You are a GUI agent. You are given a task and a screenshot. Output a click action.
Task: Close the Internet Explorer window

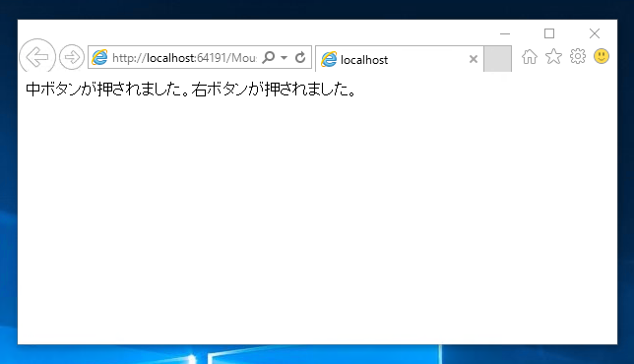pyautogui.click(x=595, y=33)
